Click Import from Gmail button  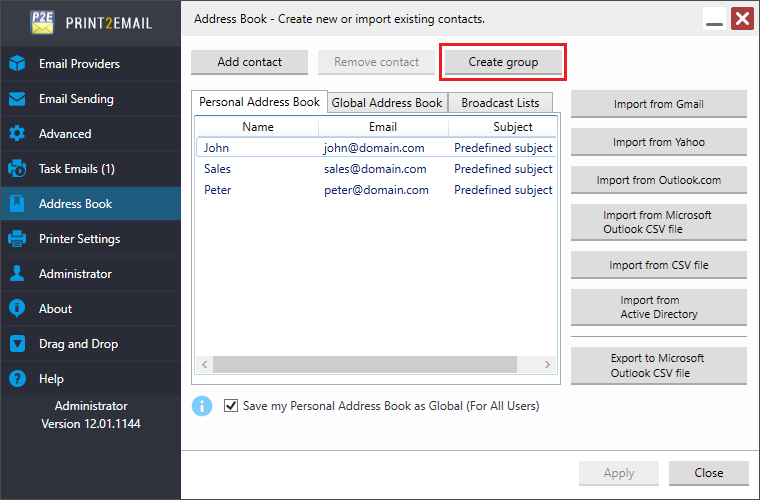(x=659, y=104)
